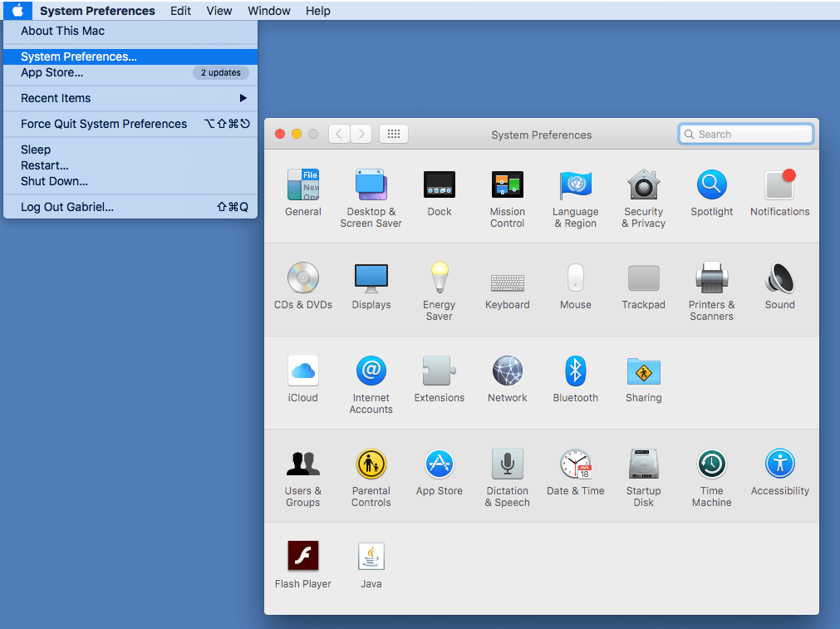Open the Mouse preference pane

[x=575, y=286]
